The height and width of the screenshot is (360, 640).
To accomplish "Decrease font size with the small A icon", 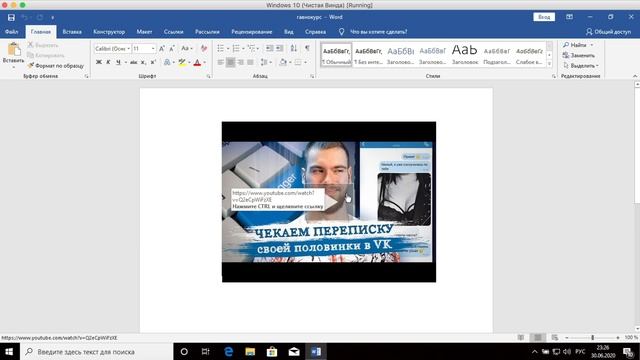I will pos(171,49).
